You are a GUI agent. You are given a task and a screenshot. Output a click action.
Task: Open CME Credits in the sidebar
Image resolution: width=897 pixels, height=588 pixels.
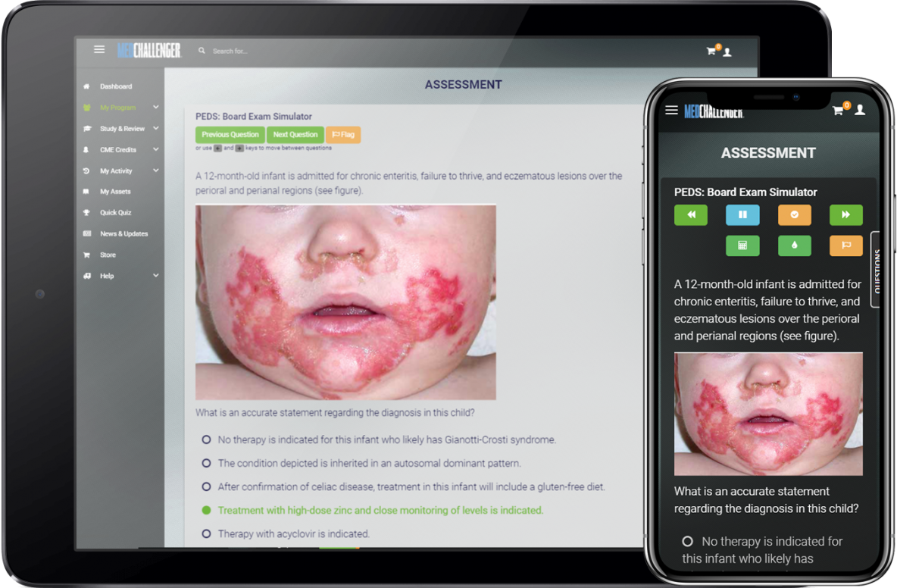tap(118, 150)
